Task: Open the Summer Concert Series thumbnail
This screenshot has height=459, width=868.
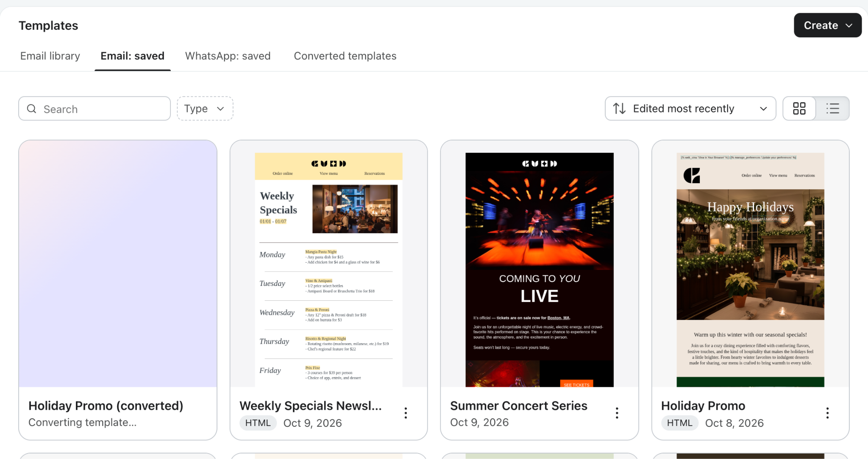Action: 540,270
